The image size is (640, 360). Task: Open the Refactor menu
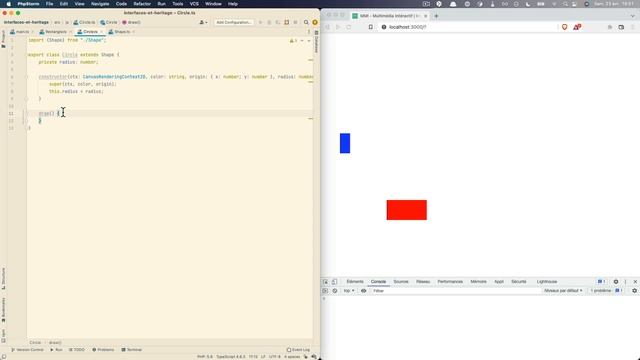coord(142,4)
